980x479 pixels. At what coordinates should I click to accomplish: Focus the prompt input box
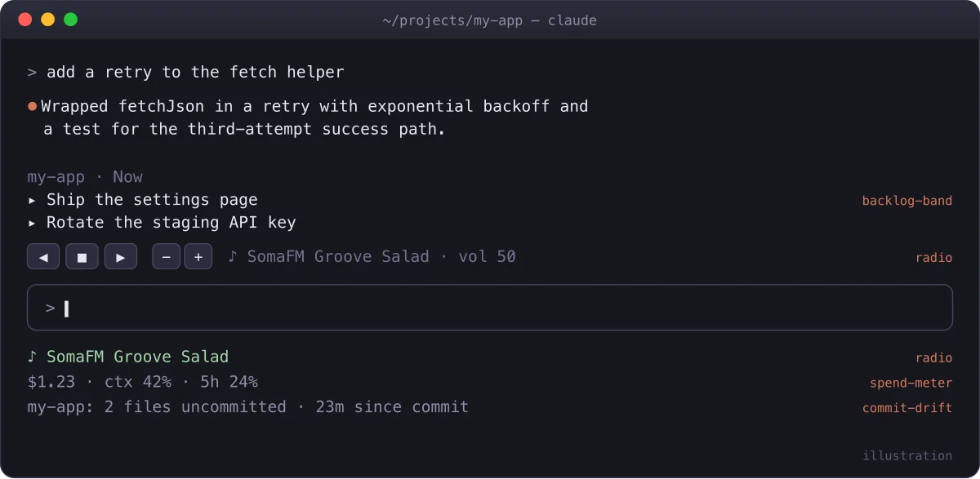490,308
